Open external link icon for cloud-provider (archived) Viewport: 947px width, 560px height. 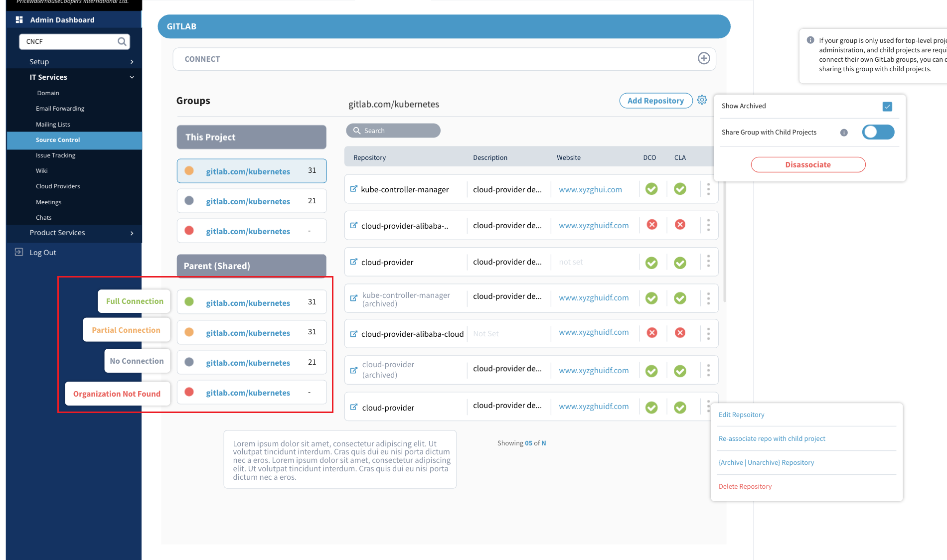coord(353,370)
